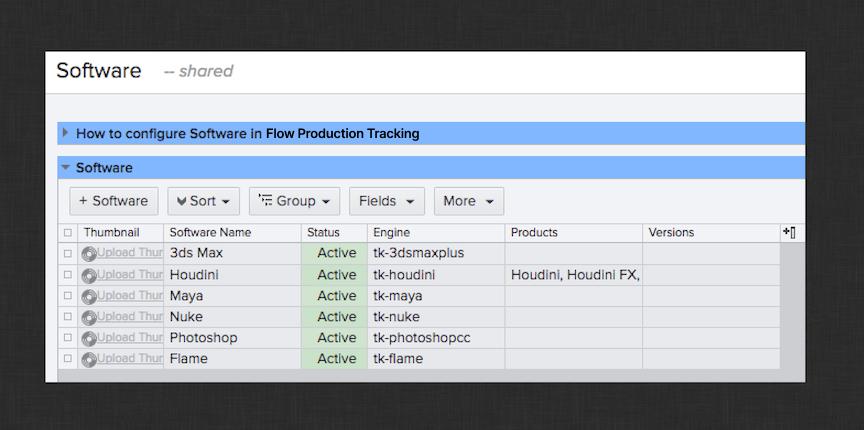Tick the select-all checkbox in table header
The image size is (864, 430).
tap(68, 233)
